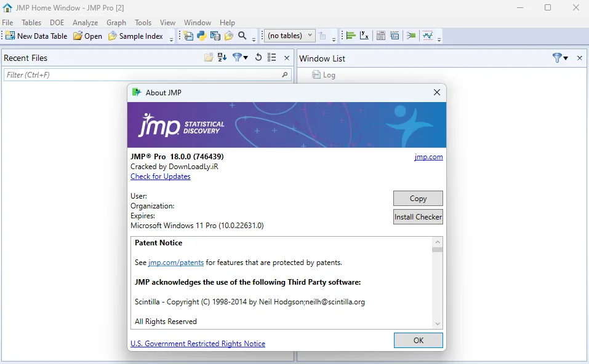Click OK to dismiss About JMP
589x364 pixels.
419,341
